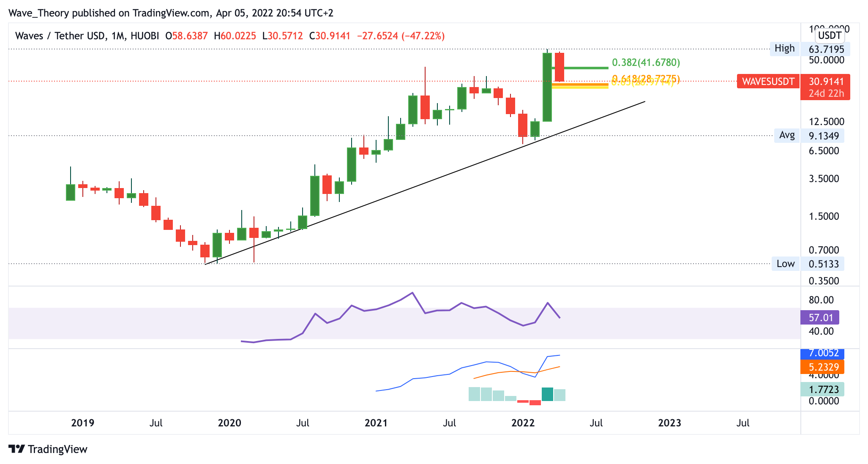Click the TradingView logo at bottom left
The width and height of the screenshot is (868, 464).
[48, 449]
